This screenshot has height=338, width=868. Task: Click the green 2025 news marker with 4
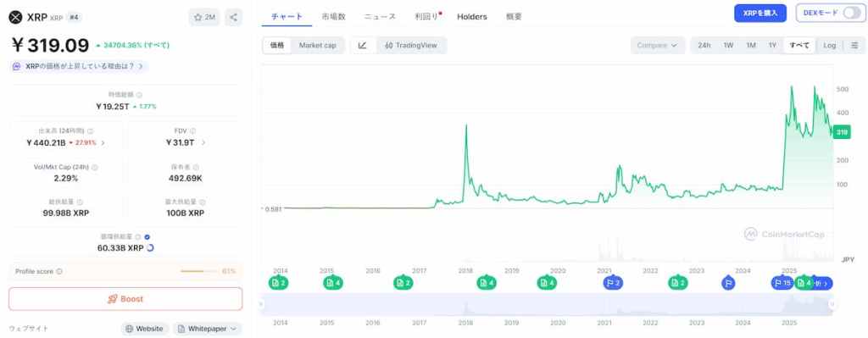[x=804, y=283]
